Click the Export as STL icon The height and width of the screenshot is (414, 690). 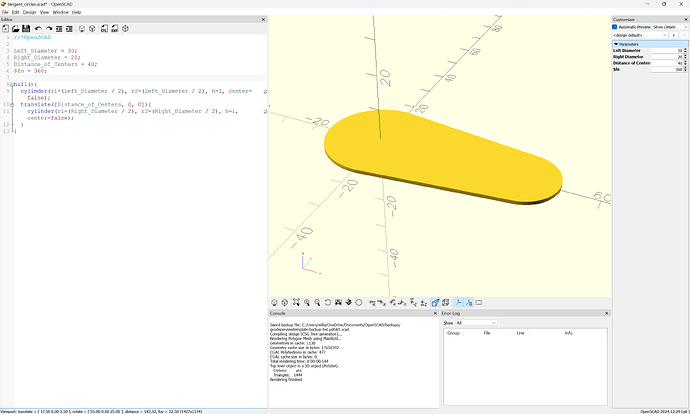(x=104, y=29)
